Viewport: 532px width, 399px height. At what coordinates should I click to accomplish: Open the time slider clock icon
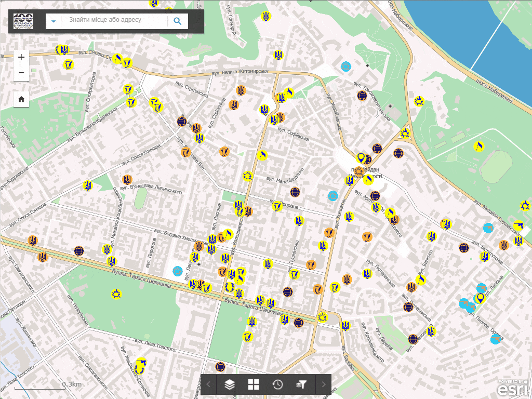[278, 384]
